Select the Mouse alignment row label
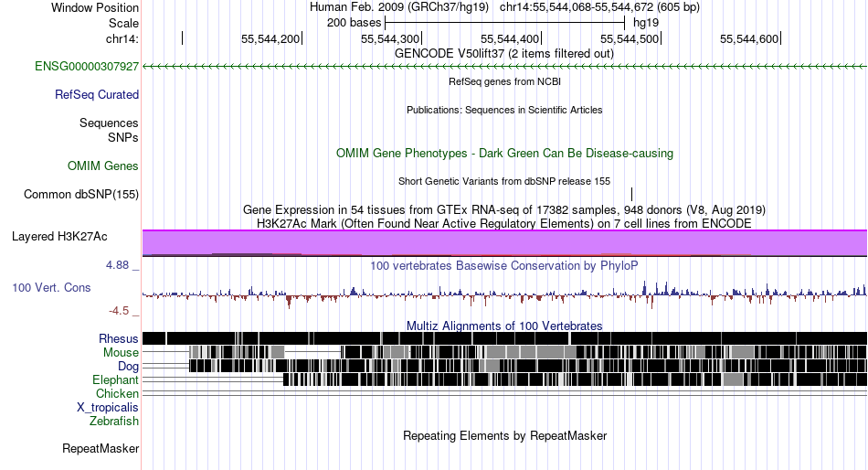This screenshot has width=868, height=470. coord(121,353)
